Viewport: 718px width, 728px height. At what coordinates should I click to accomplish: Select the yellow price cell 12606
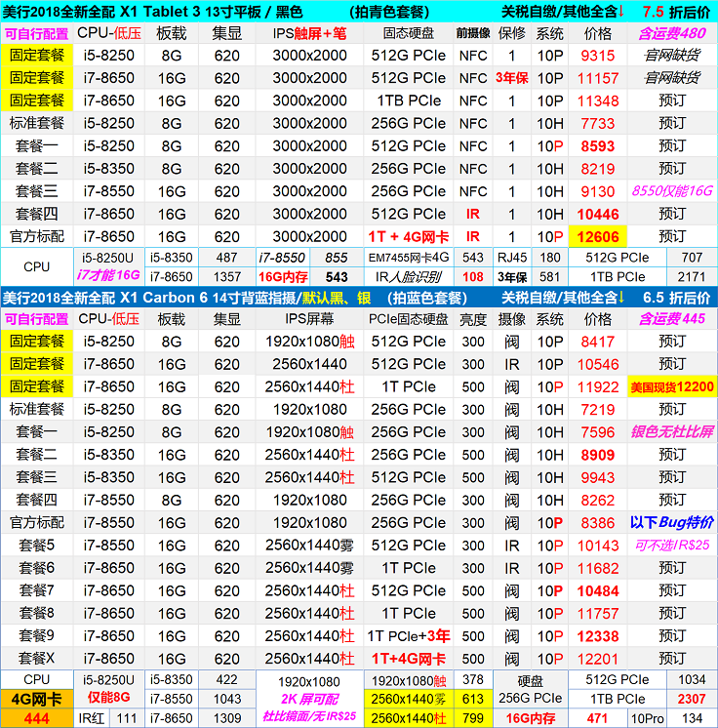pyautogui.click(x=598, y=237)
